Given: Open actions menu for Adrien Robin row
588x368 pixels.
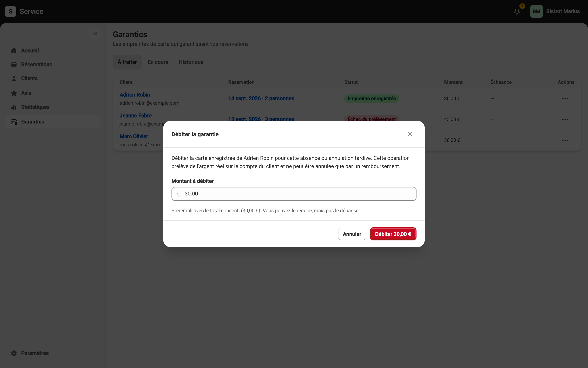Looking at the screenshot, I should [565, 99].
